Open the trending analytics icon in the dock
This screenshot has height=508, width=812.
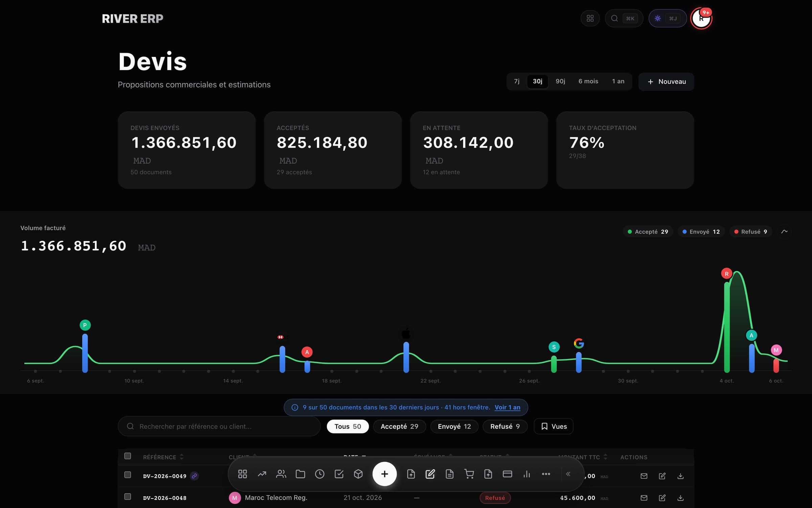(x=262, y=474)
